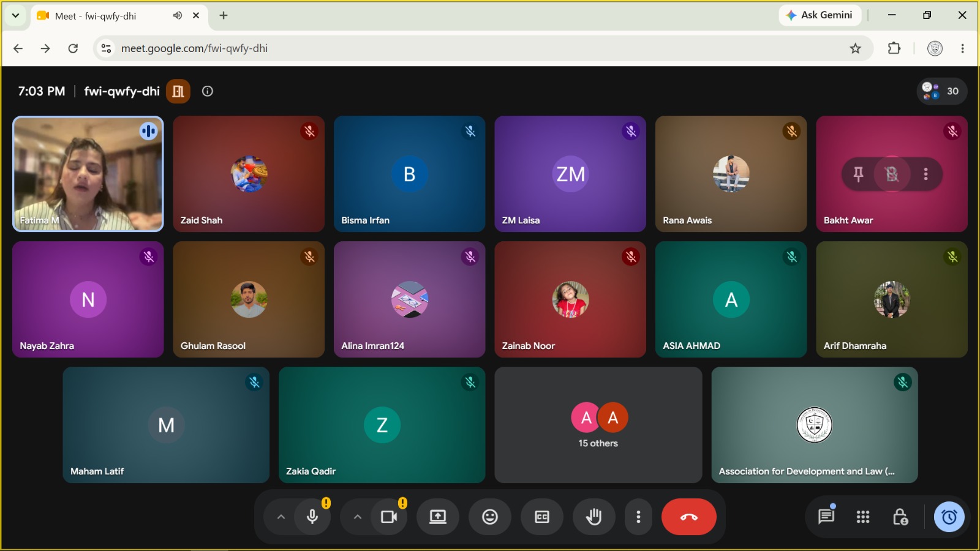
Task: Open the meeting details info icon
Action: (208, 91)
